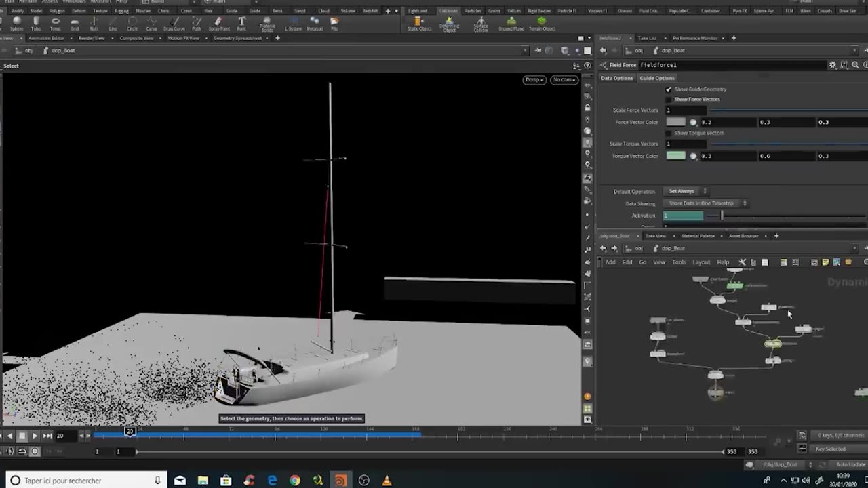Jump to last frame on playbar
The height and width of the screenshot is (488, 868).
(x=47, y=436)
